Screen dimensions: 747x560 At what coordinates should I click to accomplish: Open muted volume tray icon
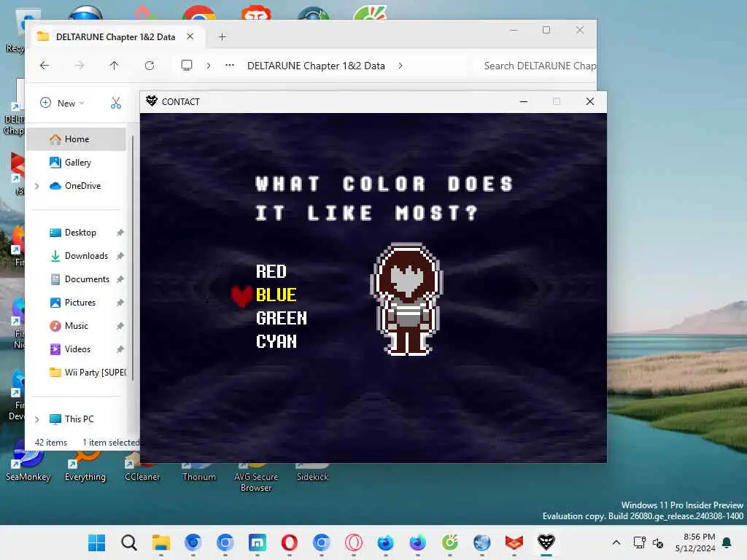pos(658,542)
